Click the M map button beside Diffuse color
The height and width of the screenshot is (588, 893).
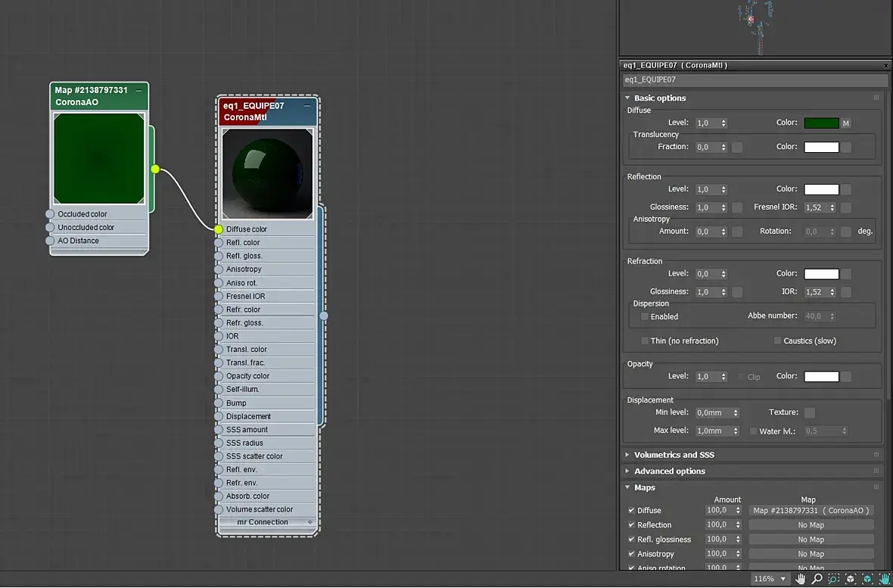[846, 123]
